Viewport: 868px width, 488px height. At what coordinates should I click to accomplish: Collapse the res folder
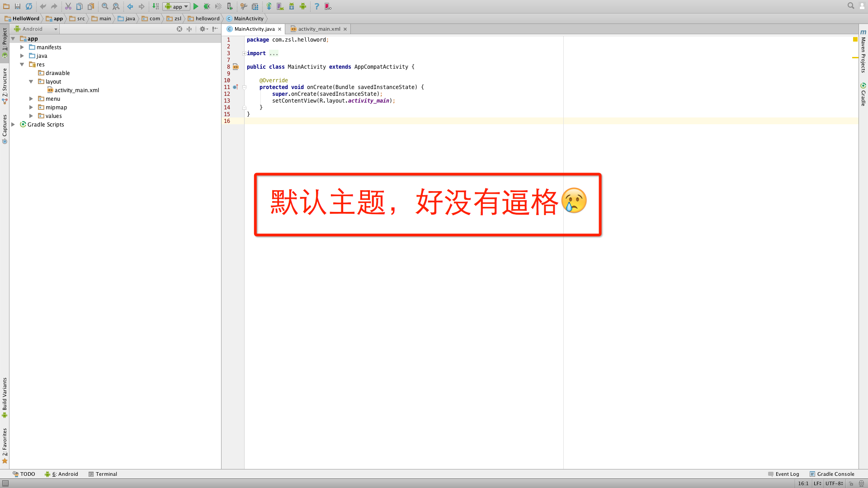(22, 64)
